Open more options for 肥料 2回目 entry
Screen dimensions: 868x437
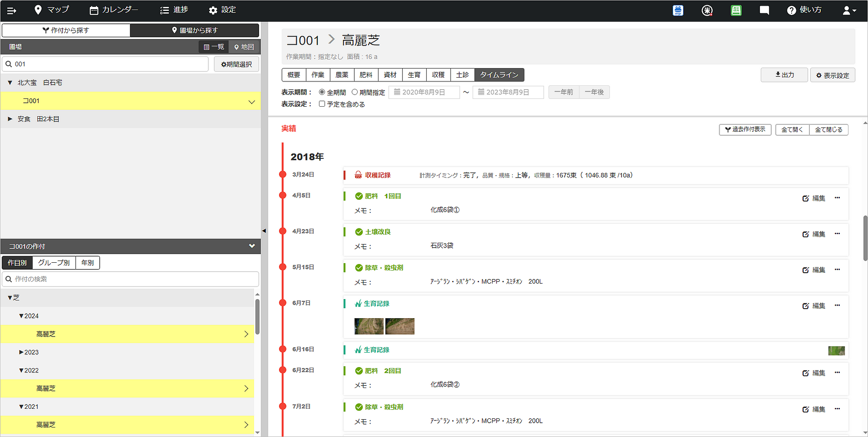[x=837, y=372]
